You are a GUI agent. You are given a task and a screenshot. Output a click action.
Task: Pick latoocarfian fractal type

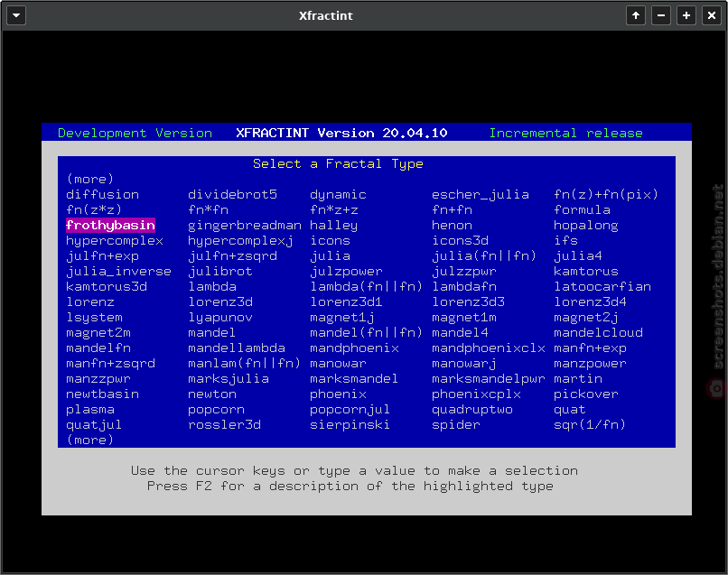[602, 286]
